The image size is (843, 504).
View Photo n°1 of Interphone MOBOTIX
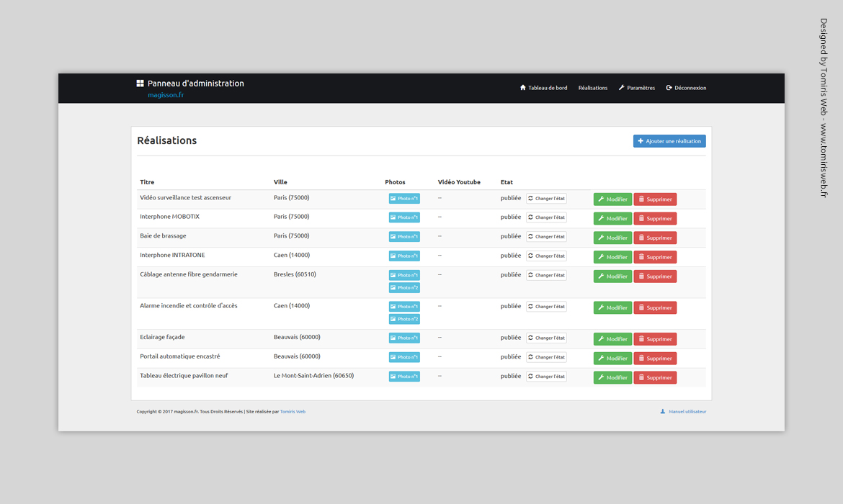404,217
